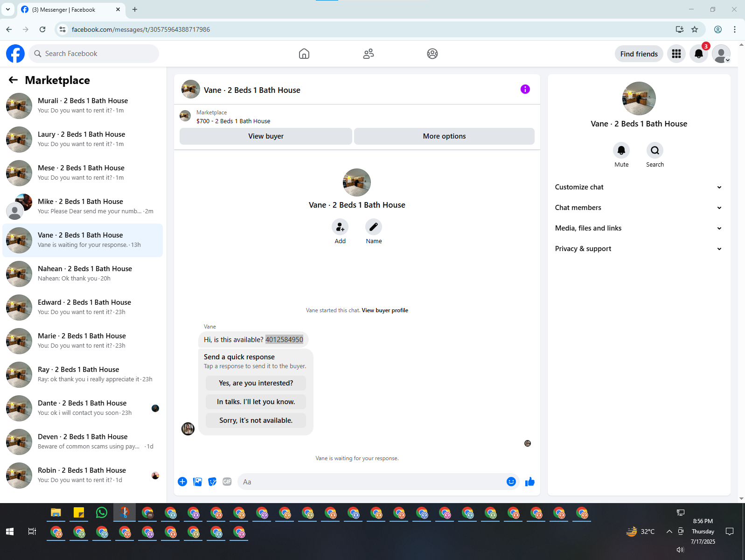Open the Edward 2 Beds 1 Bath conversation
Screen dimensions: 745x560
[x=83, y=308]
